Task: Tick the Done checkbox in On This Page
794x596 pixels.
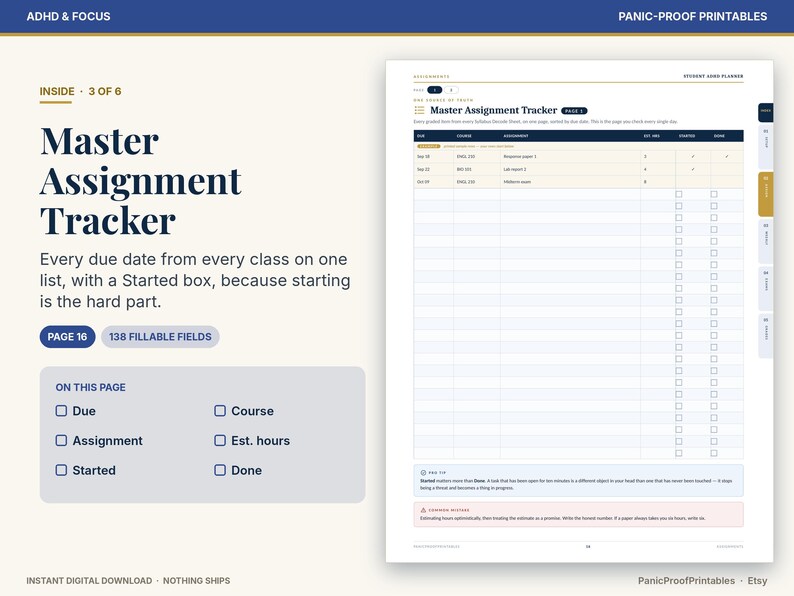Action: pos(220,470)
